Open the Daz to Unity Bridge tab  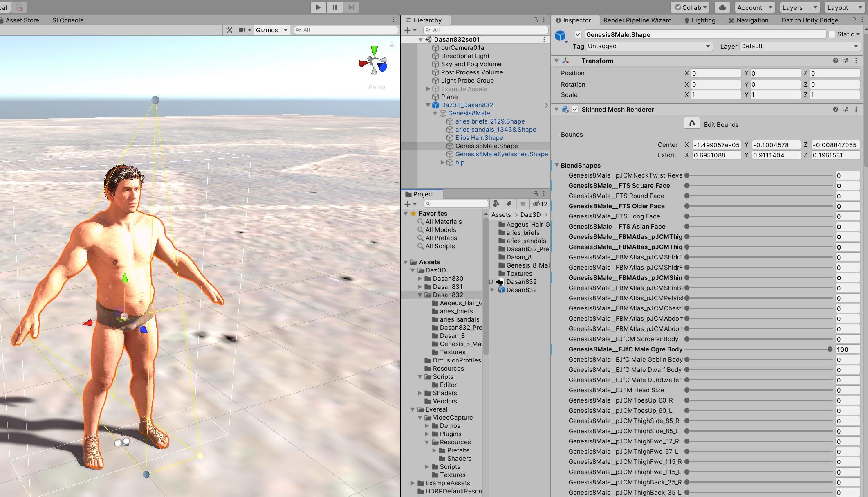click(810, 20)
